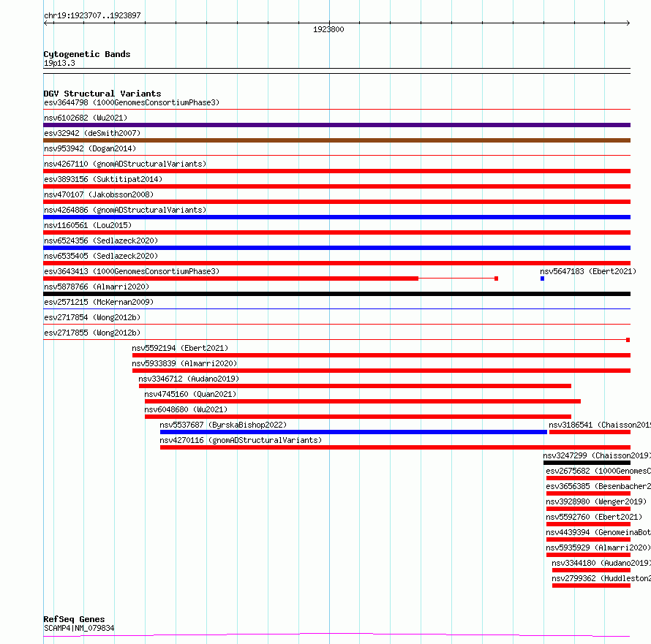Open nsv5878766 (Almarri2020) label
This screenshot has height=644, width=651.
tap(97, 287)
